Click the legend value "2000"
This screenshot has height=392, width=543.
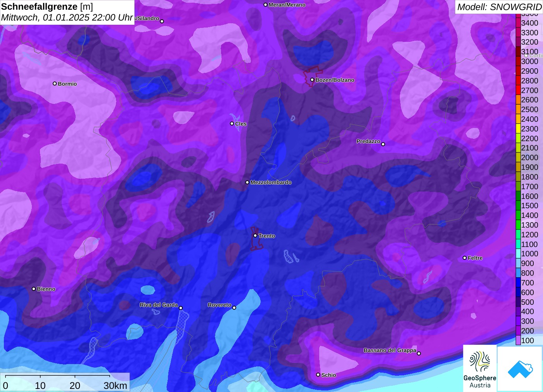click(530, 157)
